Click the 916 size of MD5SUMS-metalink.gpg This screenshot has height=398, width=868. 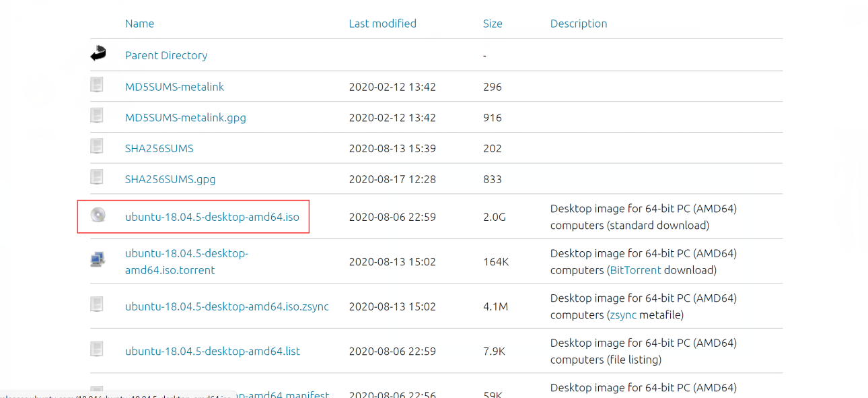493,118
